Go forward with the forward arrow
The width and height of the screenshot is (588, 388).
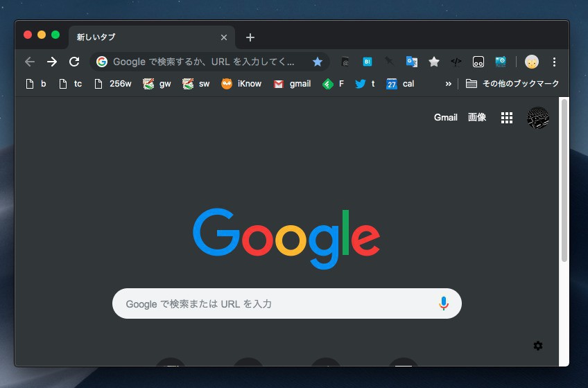(x=52, y=62)
